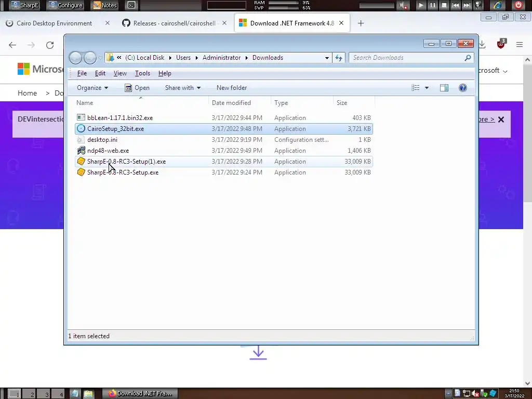
Task: Open the File menu
Action: click(x=82, y=73)
